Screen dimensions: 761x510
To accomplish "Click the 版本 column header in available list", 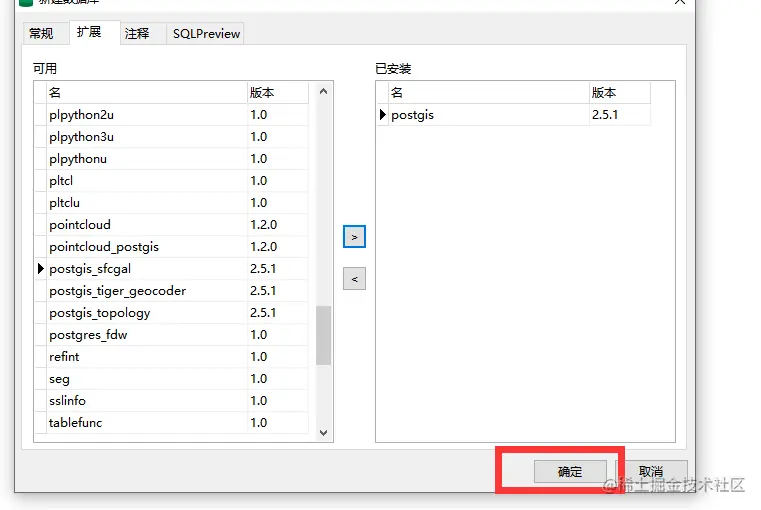I will [278, 92].
